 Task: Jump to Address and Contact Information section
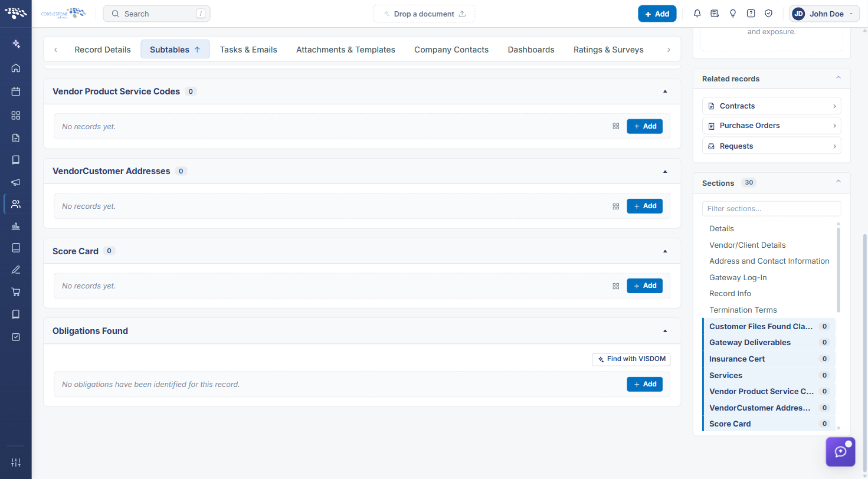coord(769,261)
